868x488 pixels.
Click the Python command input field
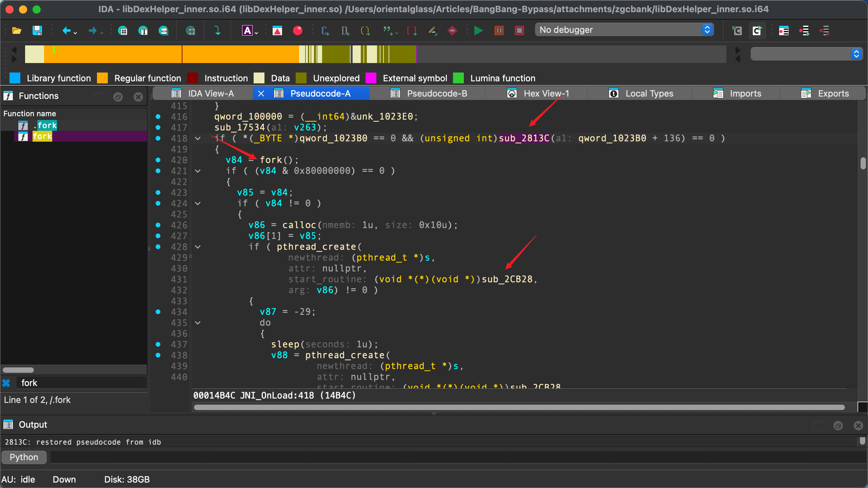tap(458, 457)
